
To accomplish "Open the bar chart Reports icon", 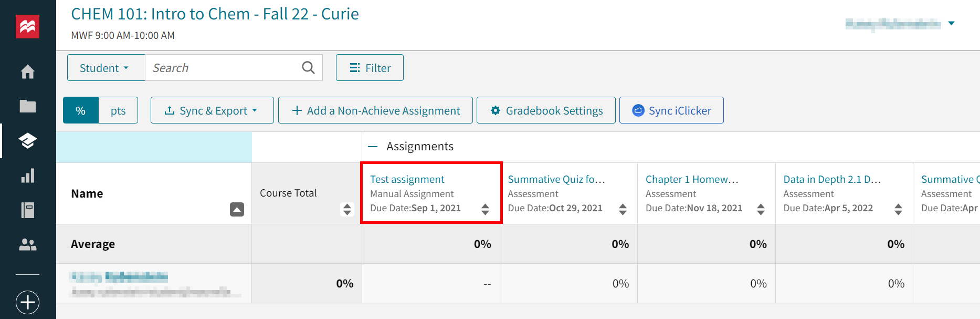I will pyautogui.click(x=27, y=176).
